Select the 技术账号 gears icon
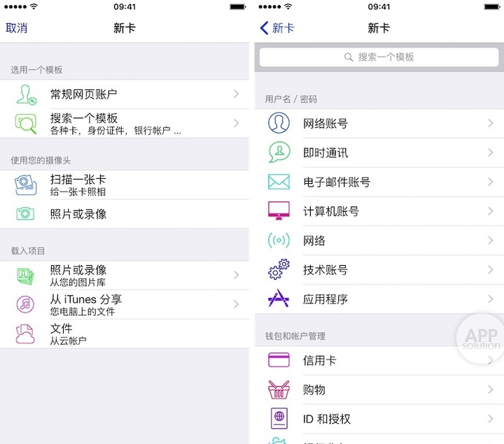Viewport: 504px width, 444px height. (x=279, y=270)
